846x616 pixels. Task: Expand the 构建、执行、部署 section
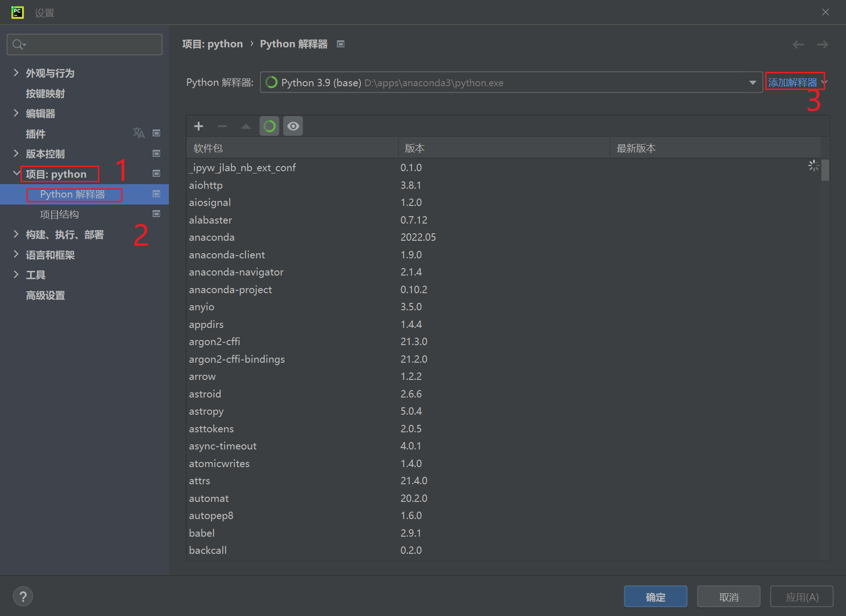coord(16,234)
